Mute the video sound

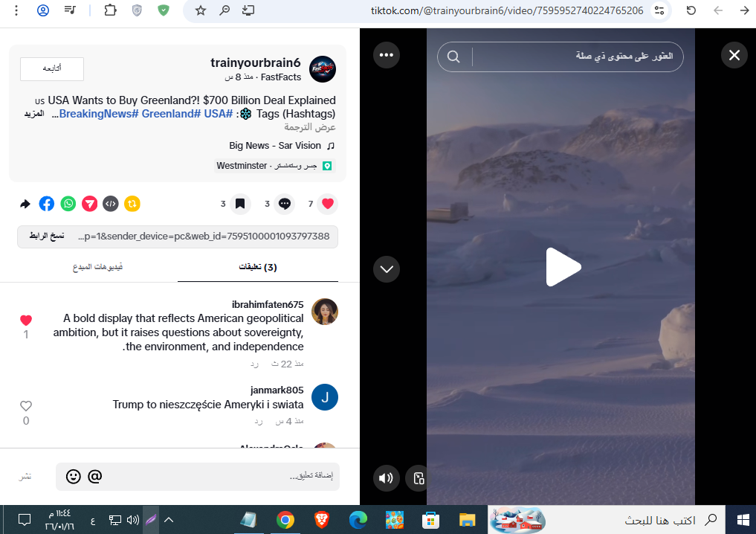(387, 478)
